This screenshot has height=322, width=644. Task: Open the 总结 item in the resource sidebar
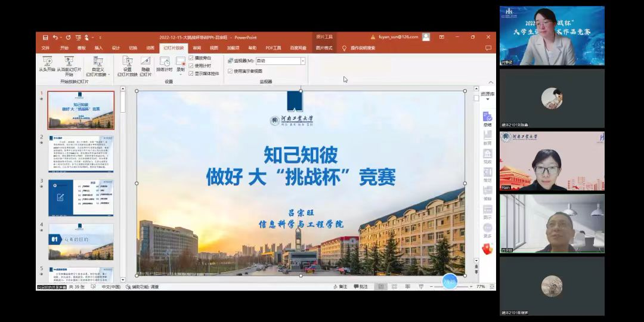coord(487,117)
